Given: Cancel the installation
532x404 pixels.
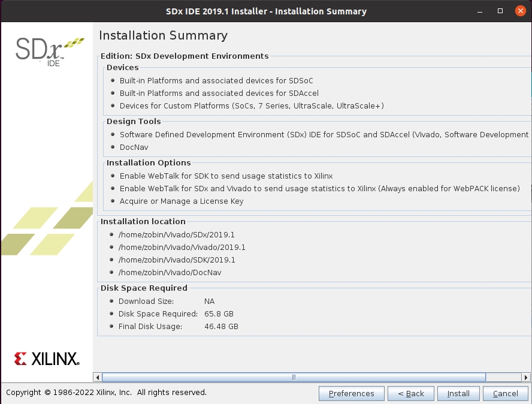Looking at the screenshot, I should pos(505,394).
